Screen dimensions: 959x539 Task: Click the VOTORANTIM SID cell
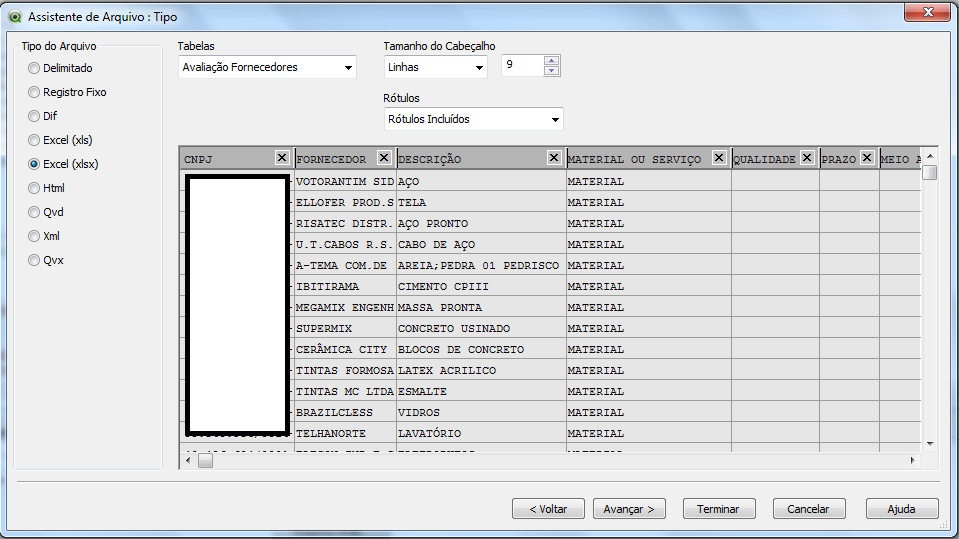tap(345, 182)
